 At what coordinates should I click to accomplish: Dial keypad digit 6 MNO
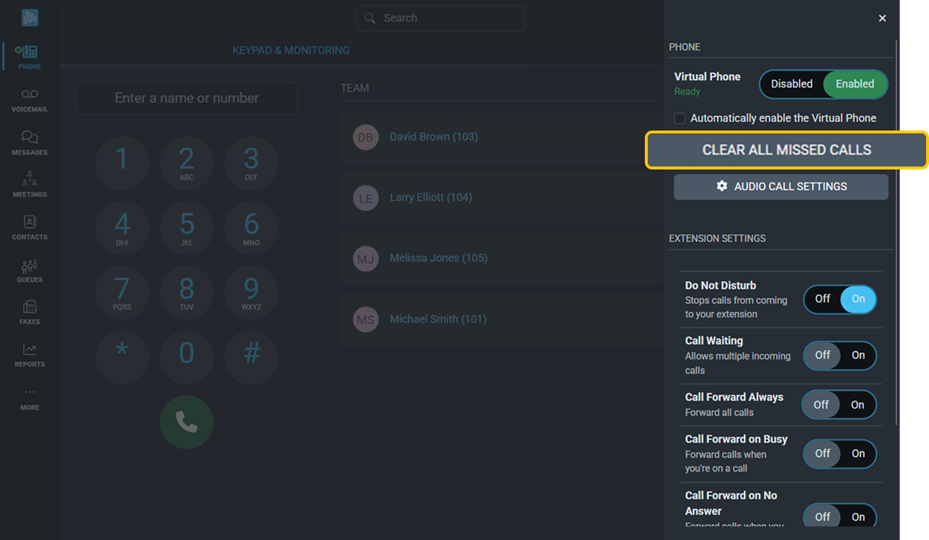tap(251, 228)
